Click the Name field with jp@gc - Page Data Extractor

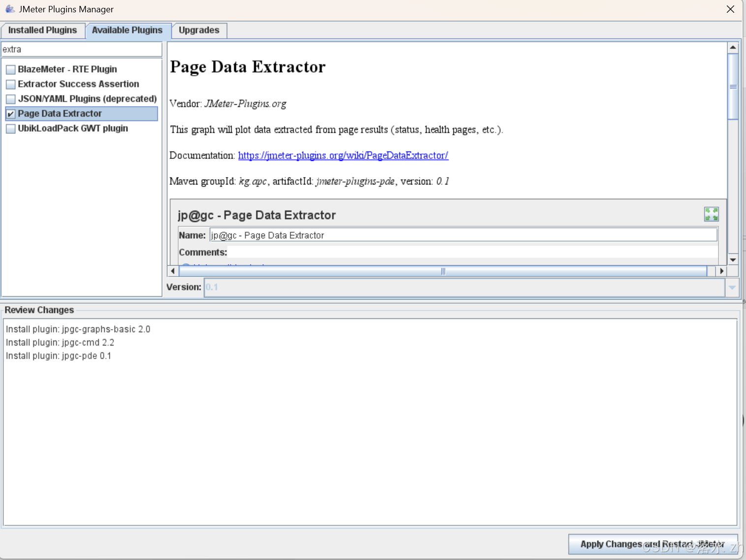pyautogui.click(x=463, y=235)
